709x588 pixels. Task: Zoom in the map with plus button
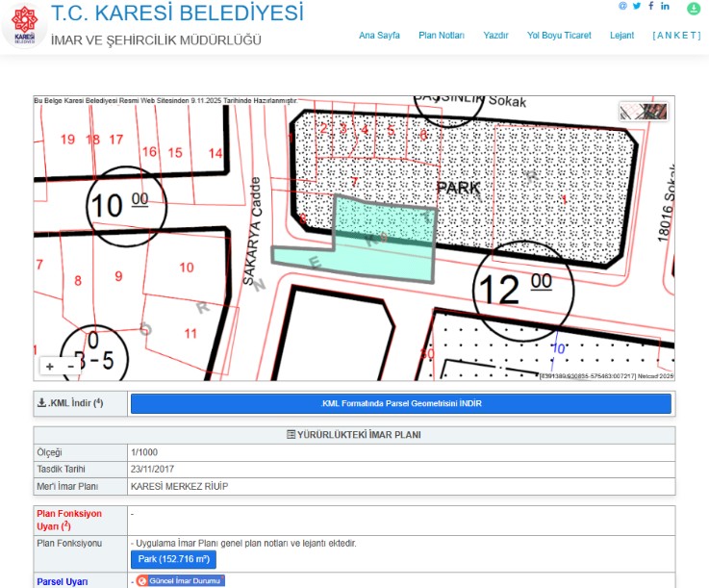pos(50,367)
